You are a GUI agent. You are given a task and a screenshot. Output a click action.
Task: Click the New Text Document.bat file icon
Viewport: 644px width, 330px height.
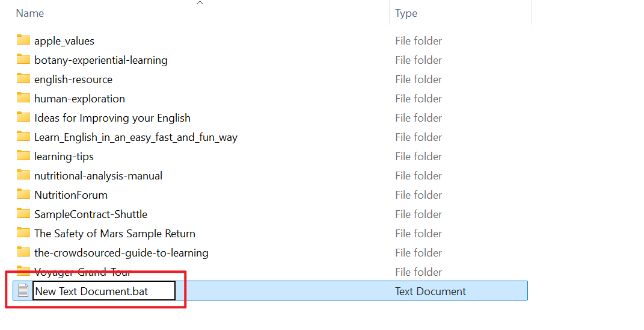pyautogui.click(x=23, y=290)
